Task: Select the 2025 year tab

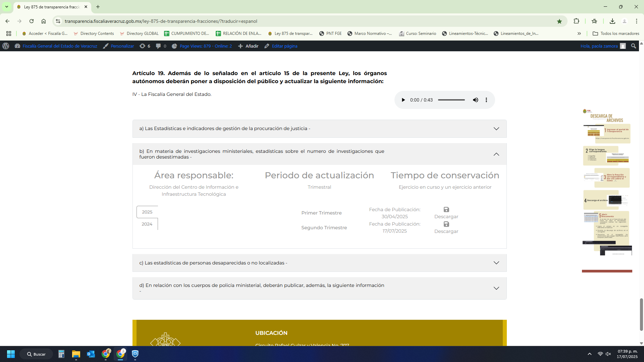Action: coord(147,212)
